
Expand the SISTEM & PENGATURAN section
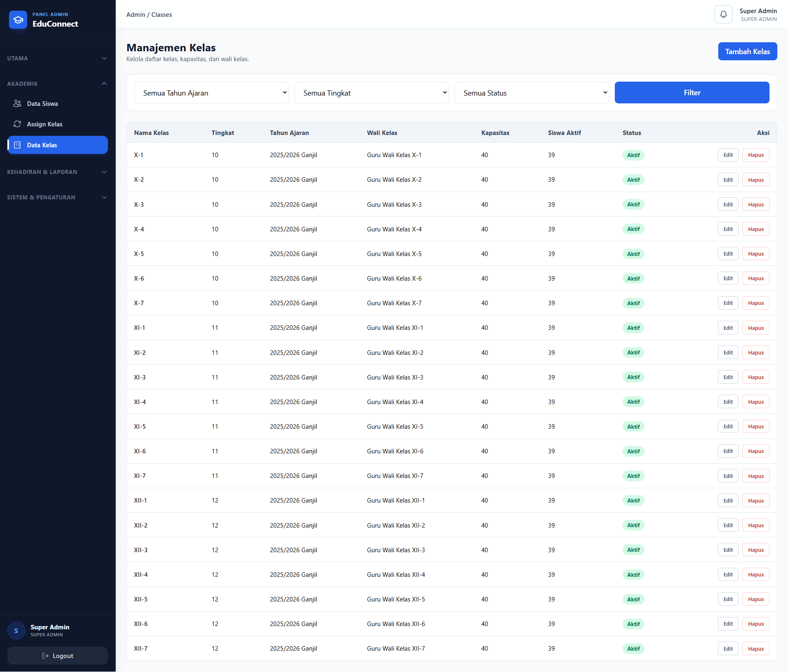coord(57,197)
